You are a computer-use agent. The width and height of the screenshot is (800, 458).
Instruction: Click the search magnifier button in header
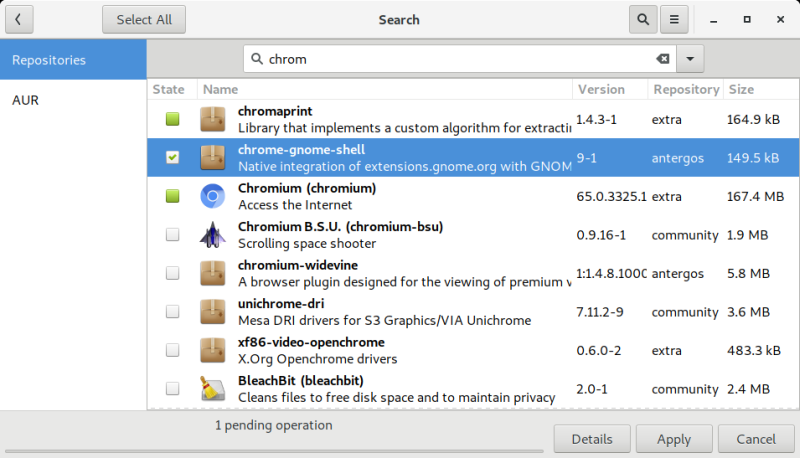coord(643,19)
